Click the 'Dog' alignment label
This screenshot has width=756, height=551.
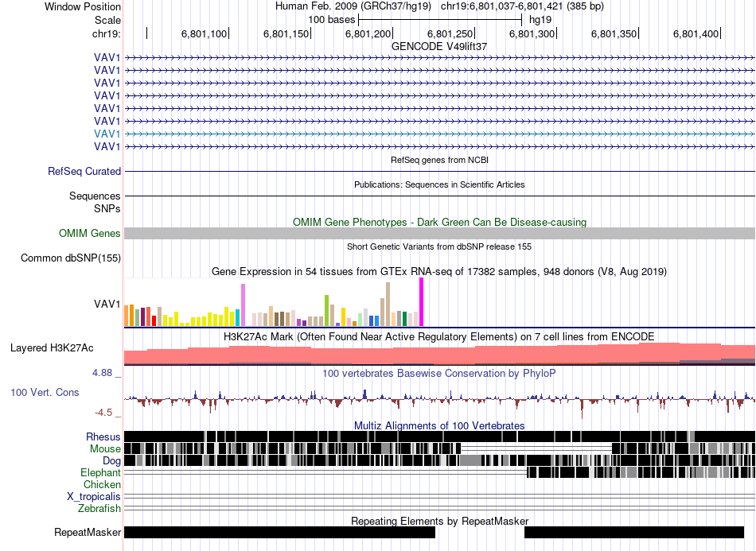111,461
